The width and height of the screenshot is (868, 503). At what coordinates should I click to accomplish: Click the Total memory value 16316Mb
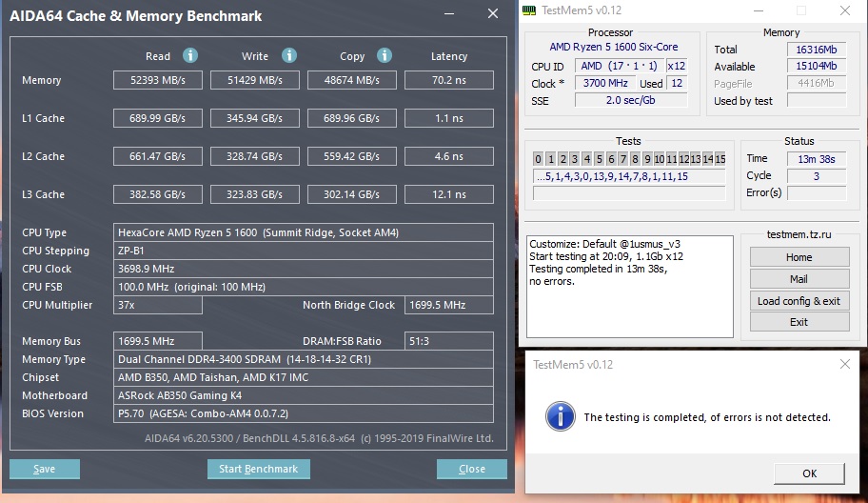(x=817, y=50)
